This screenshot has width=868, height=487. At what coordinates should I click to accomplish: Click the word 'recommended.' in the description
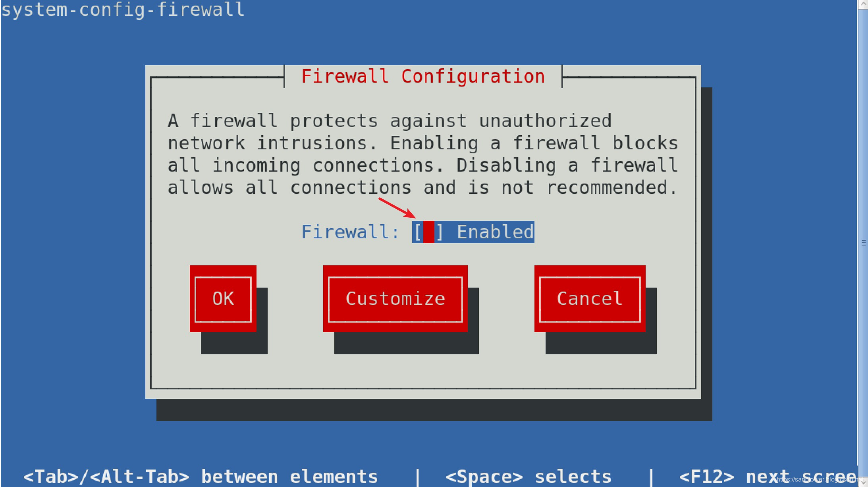612,187
